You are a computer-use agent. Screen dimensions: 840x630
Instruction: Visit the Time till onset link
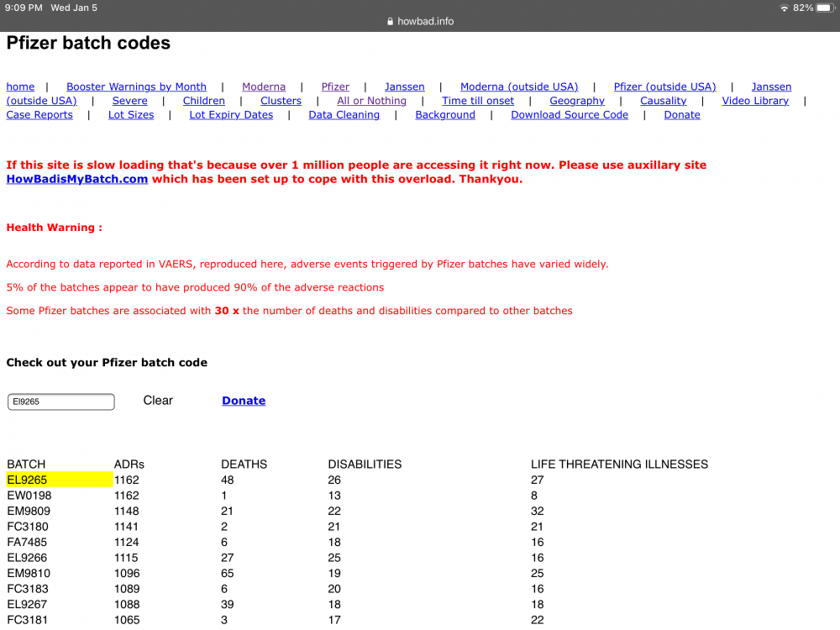click(478, 101)
